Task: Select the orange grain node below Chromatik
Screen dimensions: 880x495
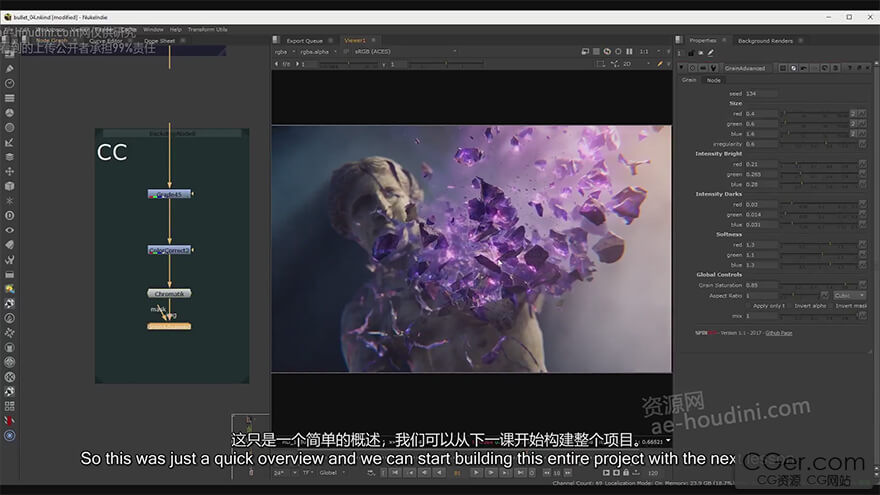Action: [x=169, y=326]
